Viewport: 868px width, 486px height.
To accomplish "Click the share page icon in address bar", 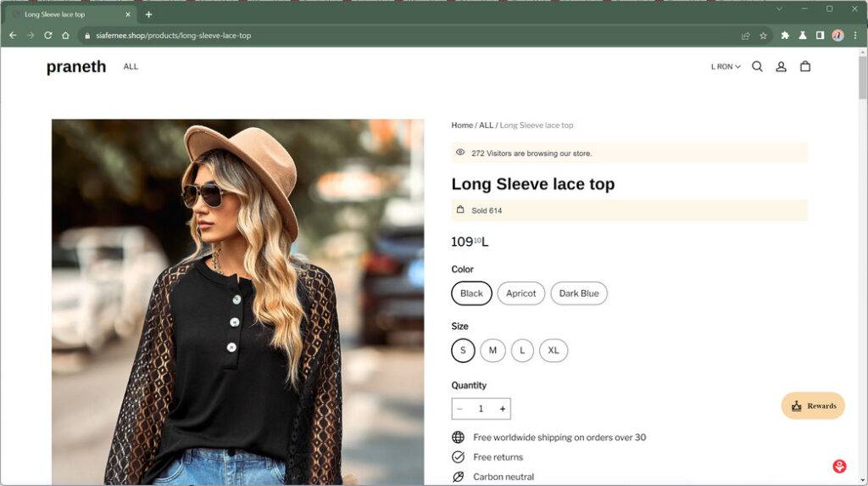I will pos(746,36).
